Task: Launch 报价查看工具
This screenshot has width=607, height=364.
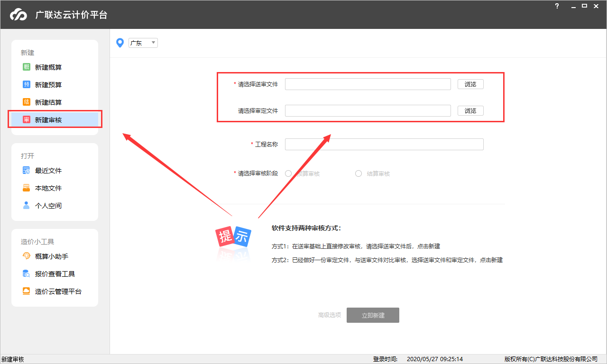Action: coord(55,274)
